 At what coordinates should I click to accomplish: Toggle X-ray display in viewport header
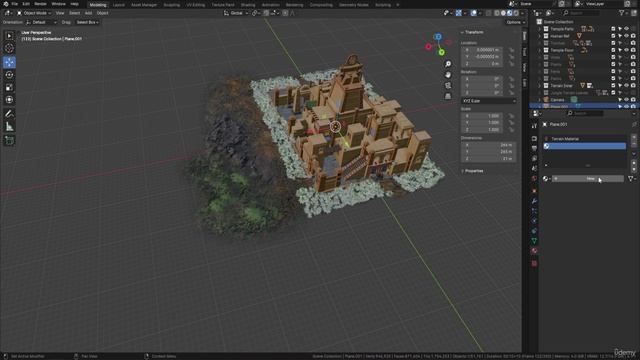pyautogui.click(x=489, y=13)
